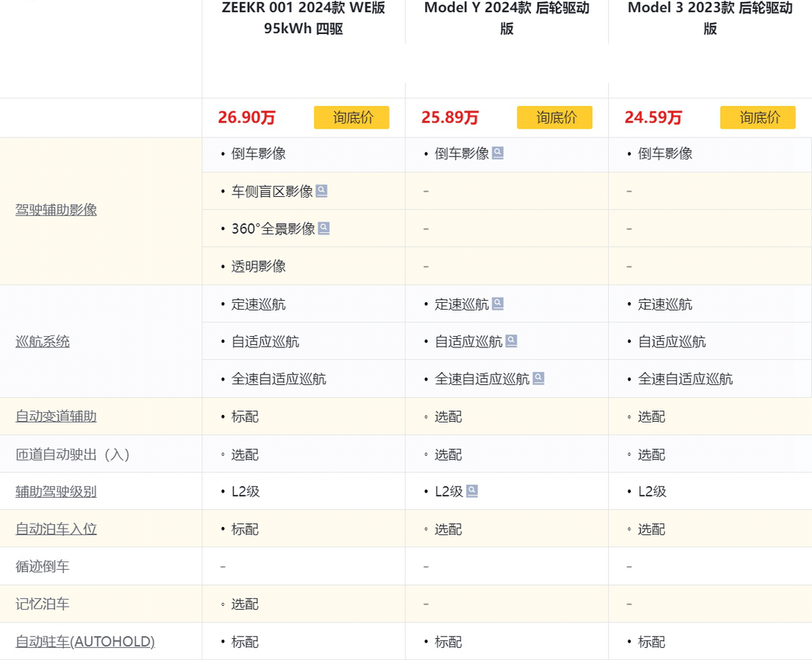The width and height of the screenshot is (812, 660).
Task: Click Model 3 全速自适应巡航 cell
Action: (x=710, y=379)
